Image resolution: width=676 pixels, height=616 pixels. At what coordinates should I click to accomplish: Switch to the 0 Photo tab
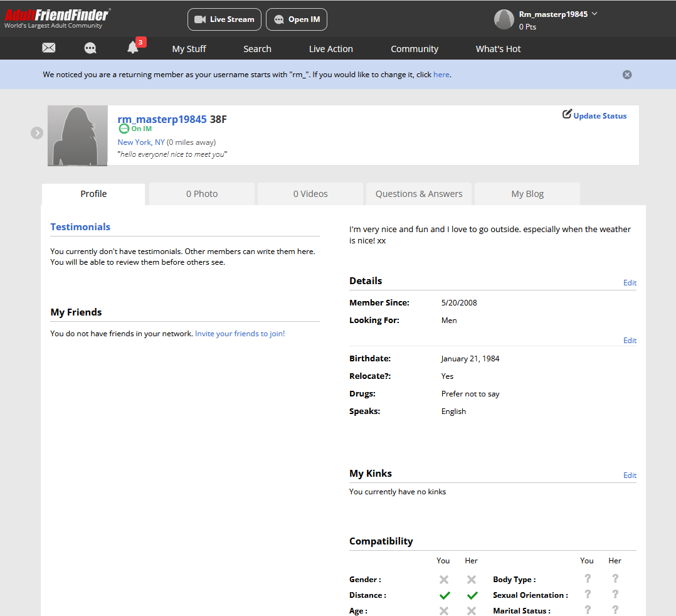click(x=202, y=194)
